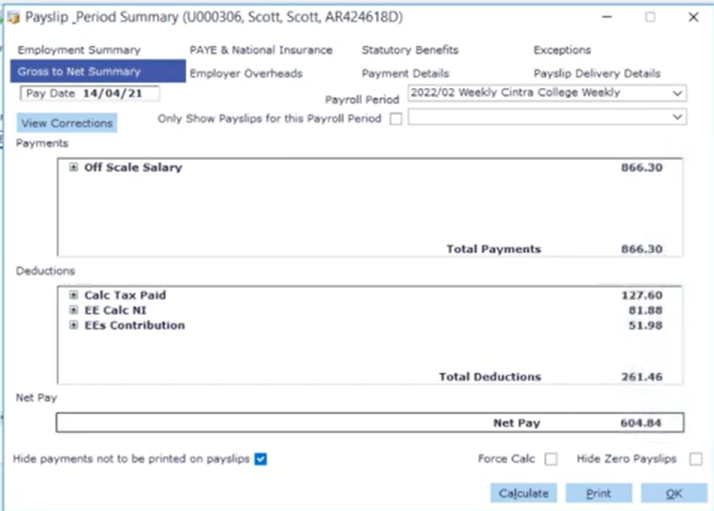Image resolution: width=714 pixels, height=511 pixels.
Task: Switch to the Exceptions tab
Action: [x=562, y=50]
